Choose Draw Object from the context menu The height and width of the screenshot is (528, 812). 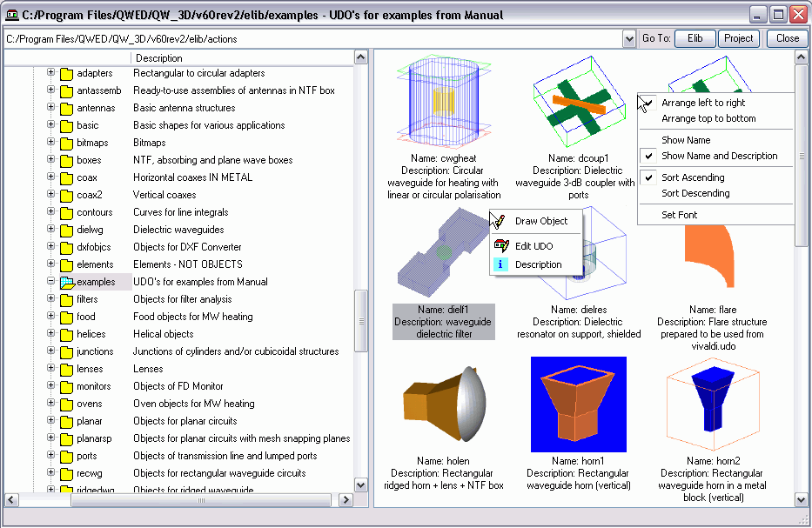[x=540, y=221]
